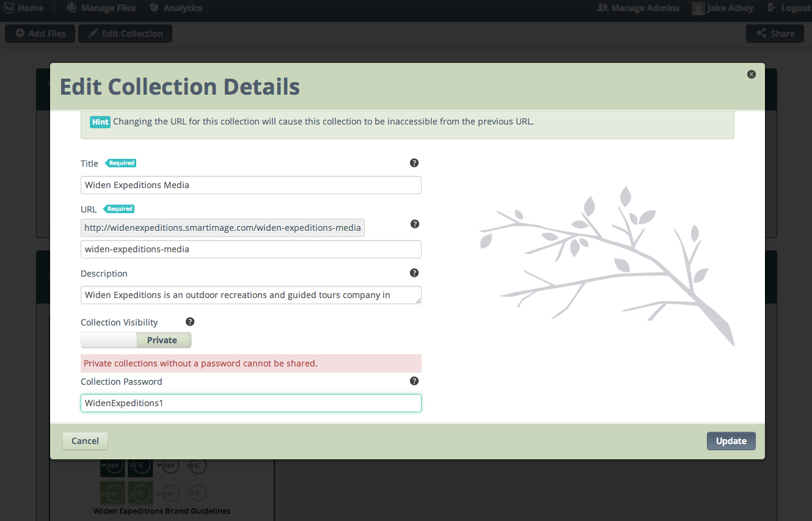812x521 pixels.
Task: Click the Collection Visibility label
Action: point(119,322)
